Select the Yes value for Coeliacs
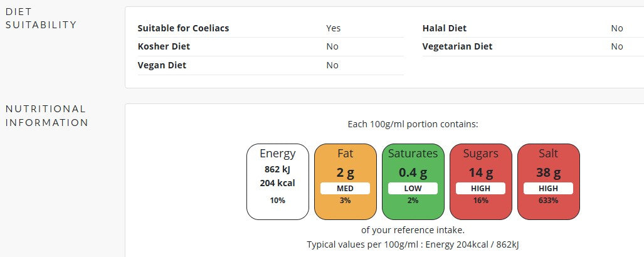The image size is (644, 257). pos(334,28)
